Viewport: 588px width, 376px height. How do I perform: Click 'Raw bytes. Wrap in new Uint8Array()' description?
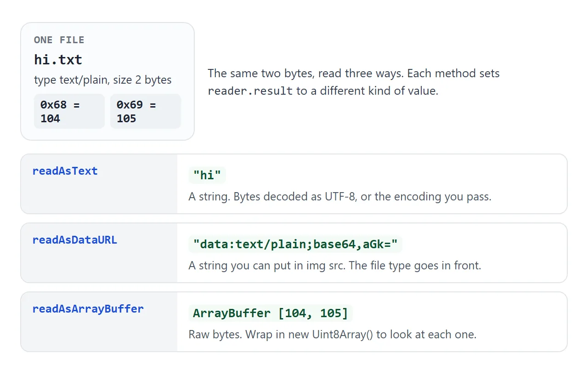pyautogui.click(x=333, y=335)
